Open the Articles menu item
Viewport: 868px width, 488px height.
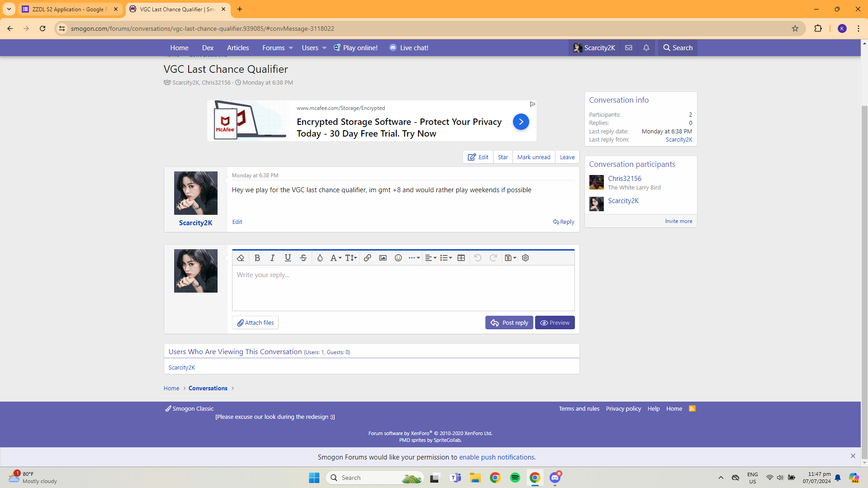237,47
